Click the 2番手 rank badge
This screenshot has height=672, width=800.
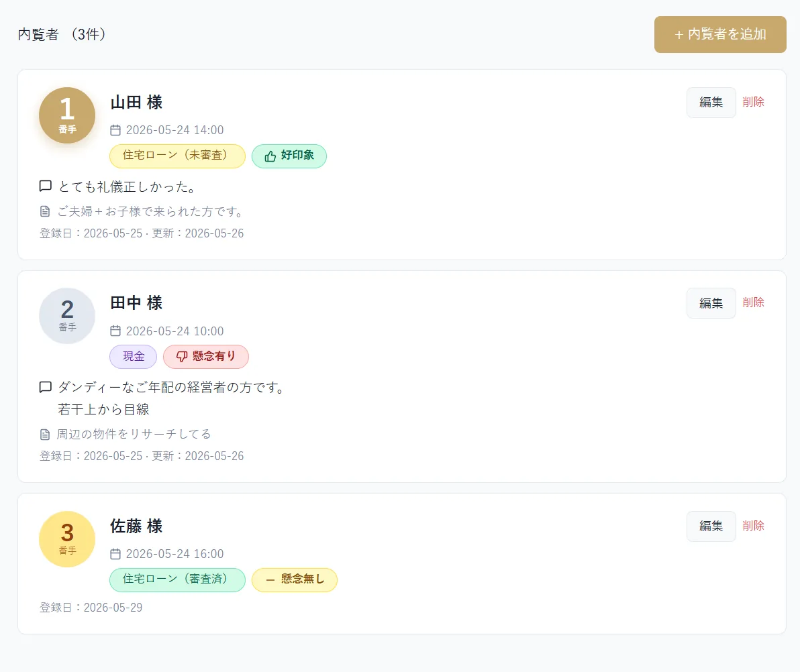tap(67, 316)
